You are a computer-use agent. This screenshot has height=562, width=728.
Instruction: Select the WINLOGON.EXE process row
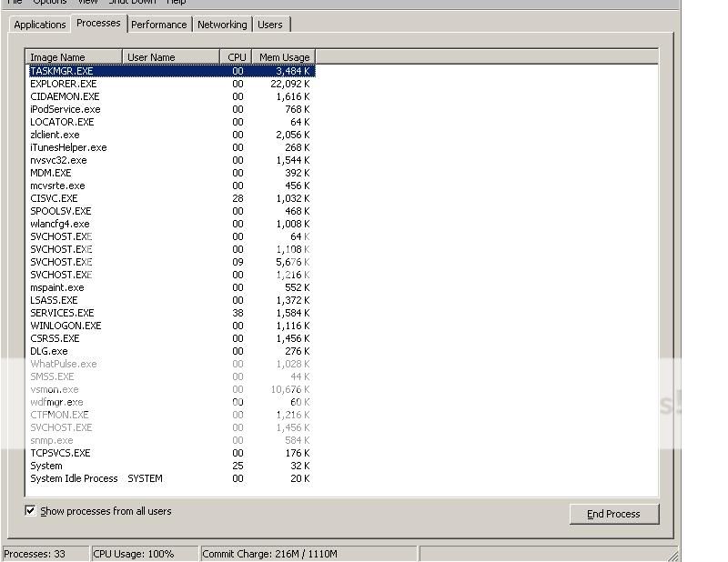[66, 326]
